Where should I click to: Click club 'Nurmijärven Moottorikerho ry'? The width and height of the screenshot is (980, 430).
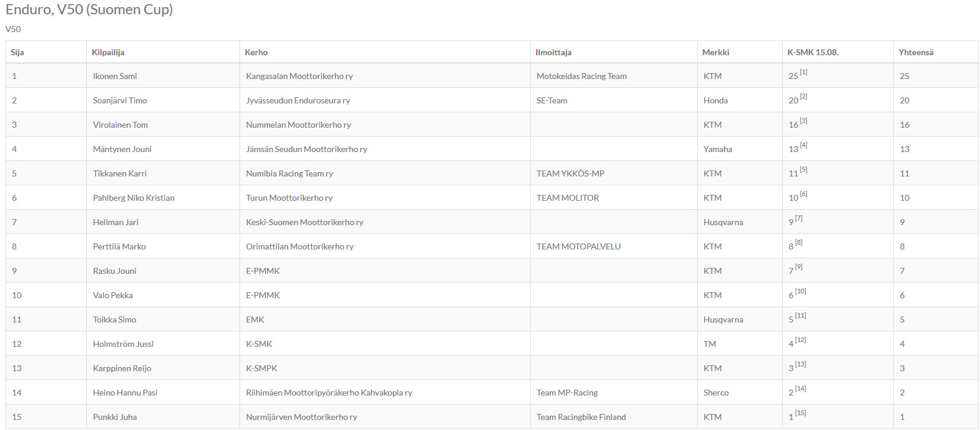pos(301,417)
